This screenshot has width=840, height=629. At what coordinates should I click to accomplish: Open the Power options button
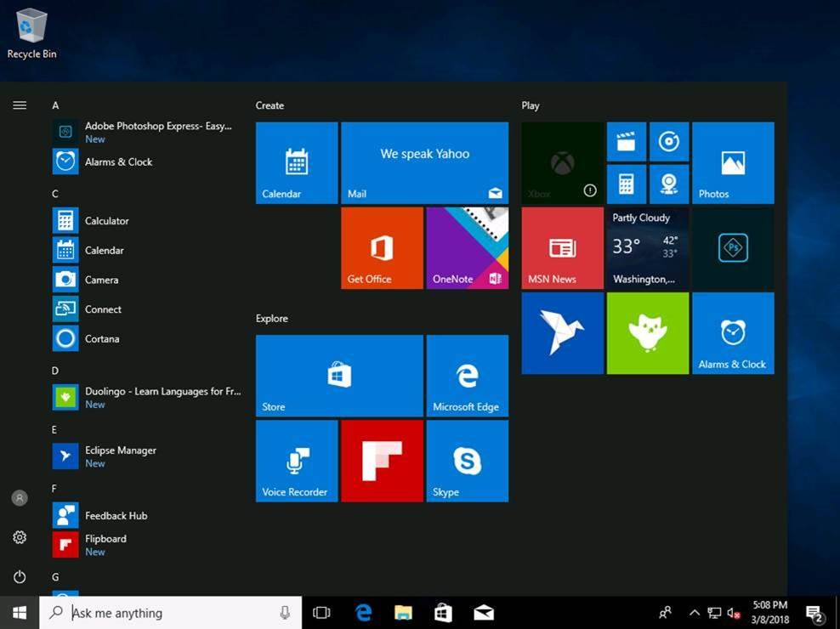(x=20, y=577)
